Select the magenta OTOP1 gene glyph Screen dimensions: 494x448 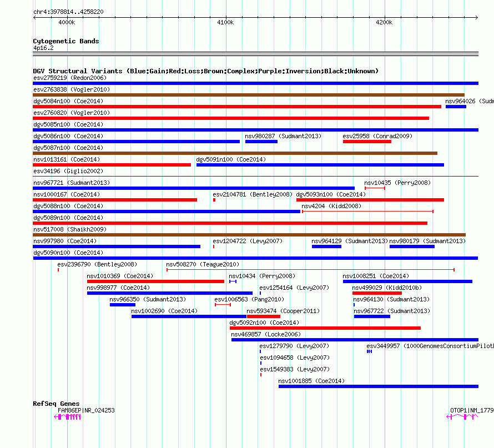[x=462, y=417]
